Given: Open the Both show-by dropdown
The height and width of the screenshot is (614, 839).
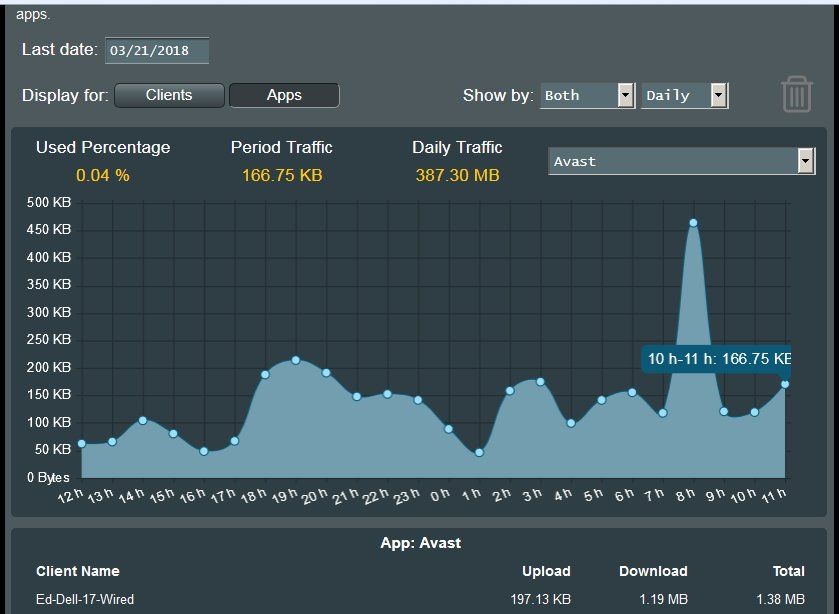Looking at the screenshot, I should [x=587, y=95].
